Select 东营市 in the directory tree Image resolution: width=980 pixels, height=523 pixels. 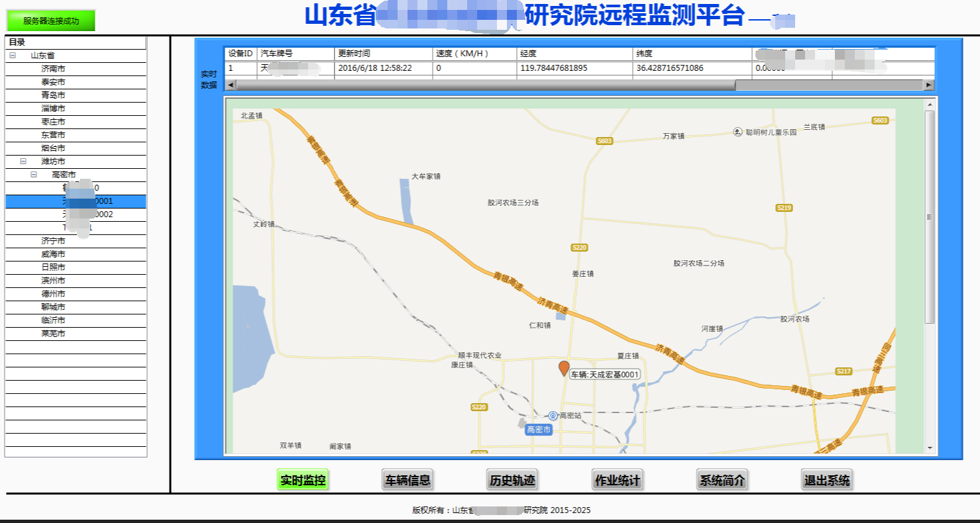pyautogui.click(x=76, y=135)
